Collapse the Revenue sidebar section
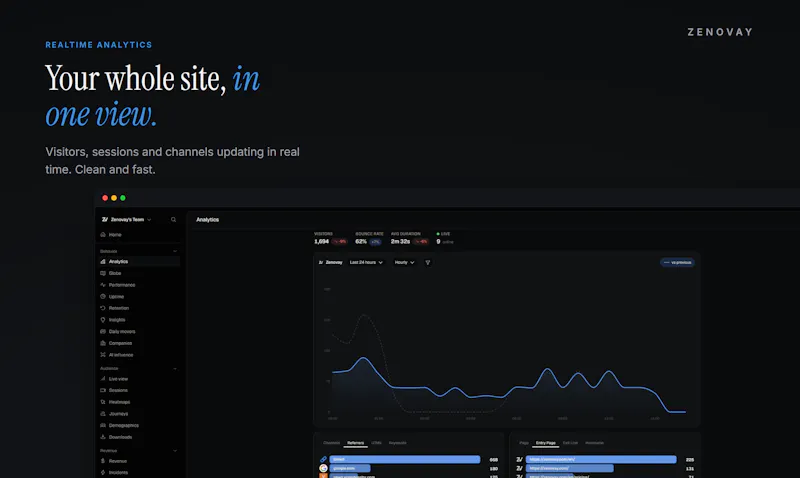This screenshot has width=800, height=478. click(x=175, y=450)
